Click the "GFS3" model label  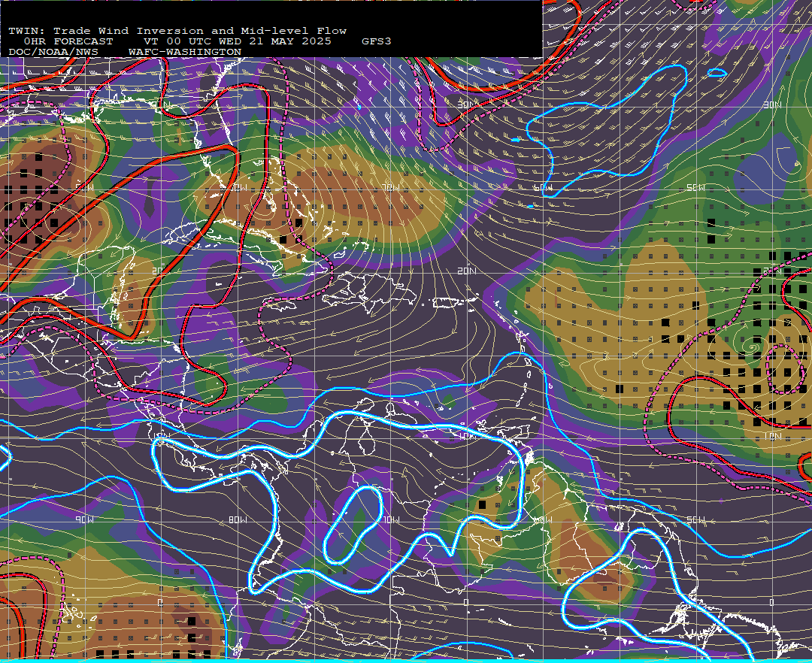[x=377, y=41]
